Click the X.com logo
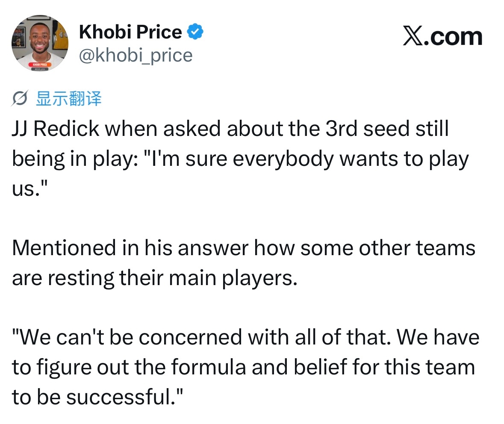504x424 pixels. (443, 36)
